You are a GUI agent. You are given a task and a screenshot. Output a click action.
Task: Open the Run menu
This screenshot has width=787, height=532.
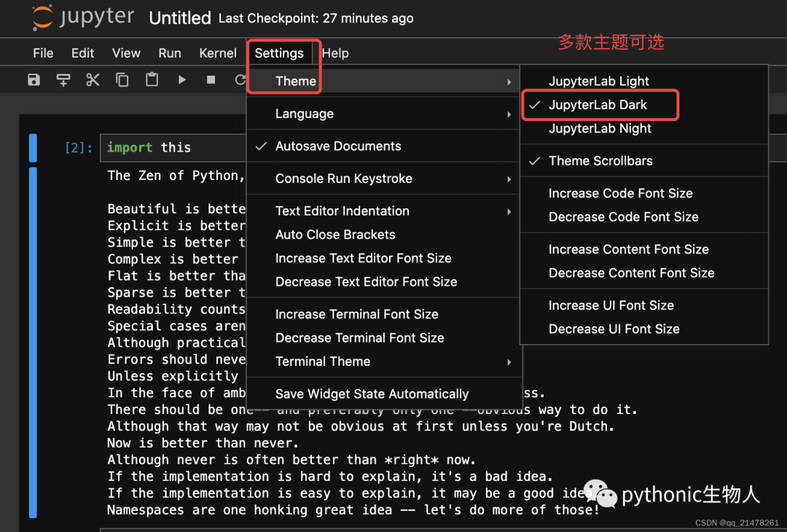click(x=170, y=53)
